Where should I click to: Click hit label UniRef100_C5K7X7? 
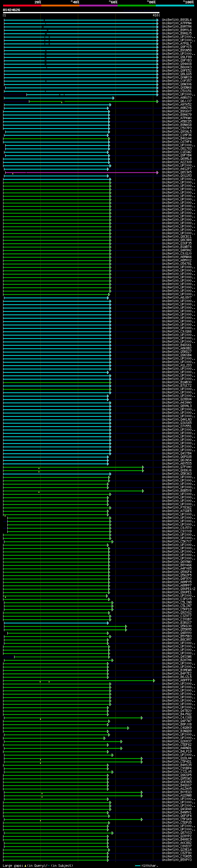click(177, 542)
